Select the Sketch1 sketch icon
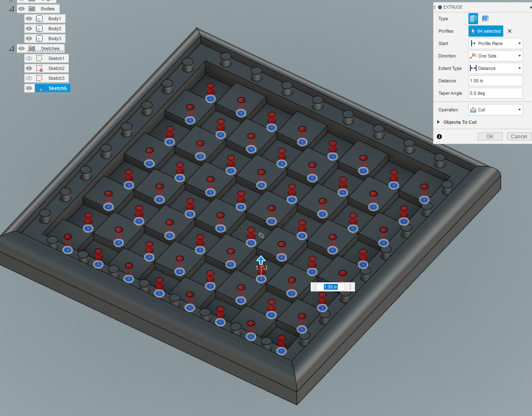Viewport: 532px width, 416px height. click(x=39, y=58)
